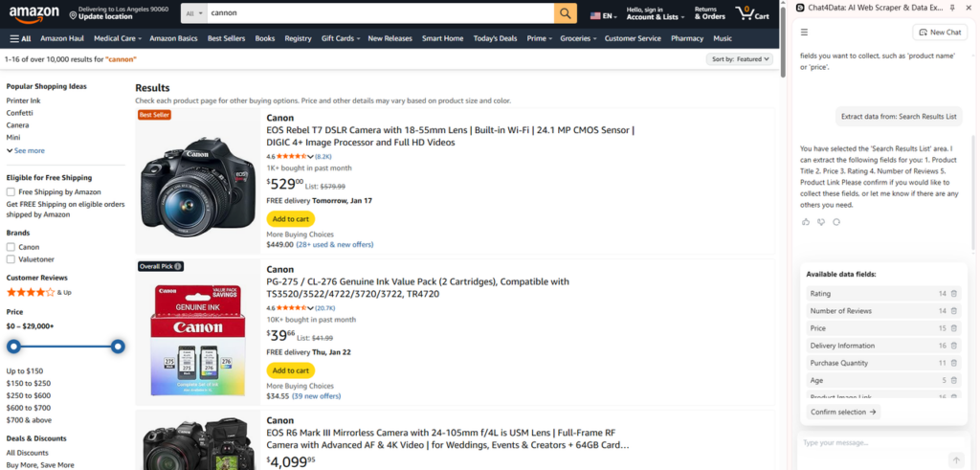
Task: Check the Canon brand filter
Action: tap(11, 247)
